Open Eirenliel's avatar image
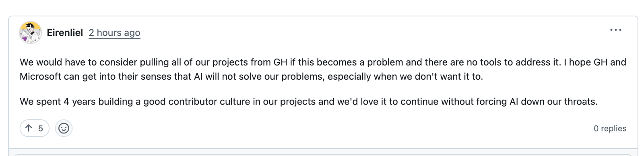This screenshot has height=156, width=644. [30, 33]
